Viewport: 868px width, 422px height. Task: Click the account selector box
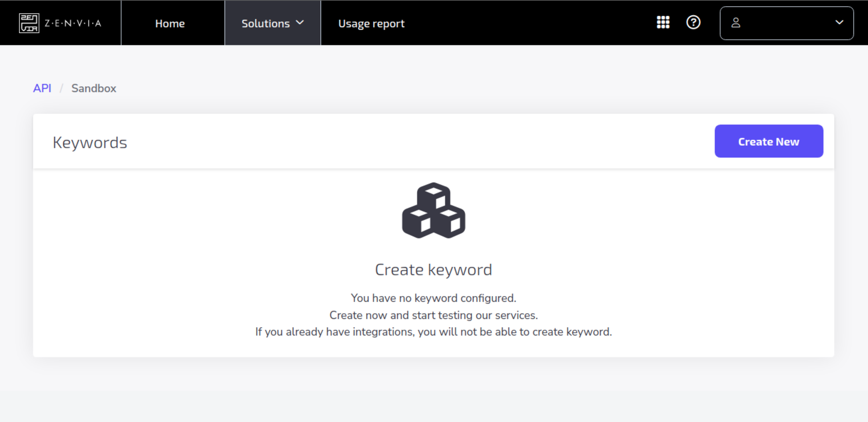(787, 23)
